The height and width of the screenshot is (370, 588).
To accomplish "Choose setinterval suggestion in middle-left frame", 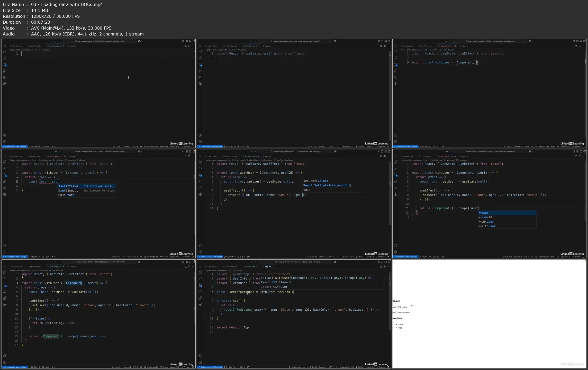I will 86,186.
